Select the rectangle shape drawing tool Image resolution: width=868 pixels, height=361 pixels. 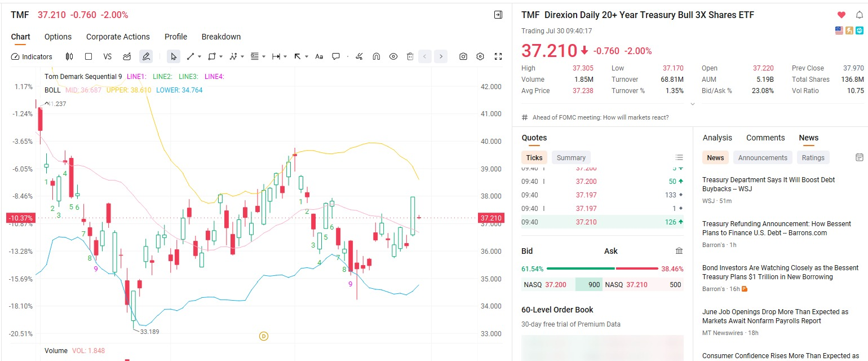(212, 56)
